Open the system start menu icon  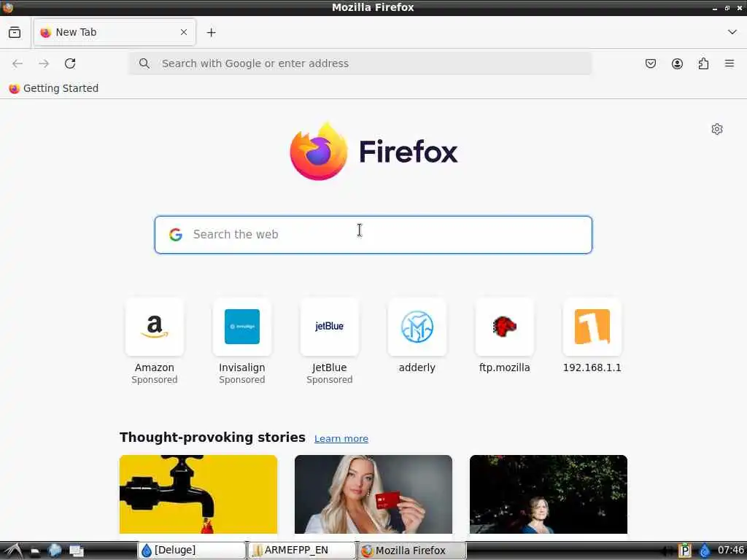[x=13, y=551]
